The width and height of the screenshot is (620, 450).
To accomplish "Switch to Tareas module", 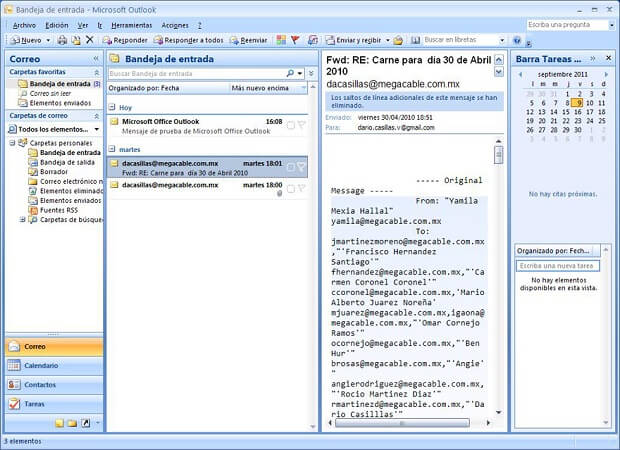I will click(x=54, y=404).
